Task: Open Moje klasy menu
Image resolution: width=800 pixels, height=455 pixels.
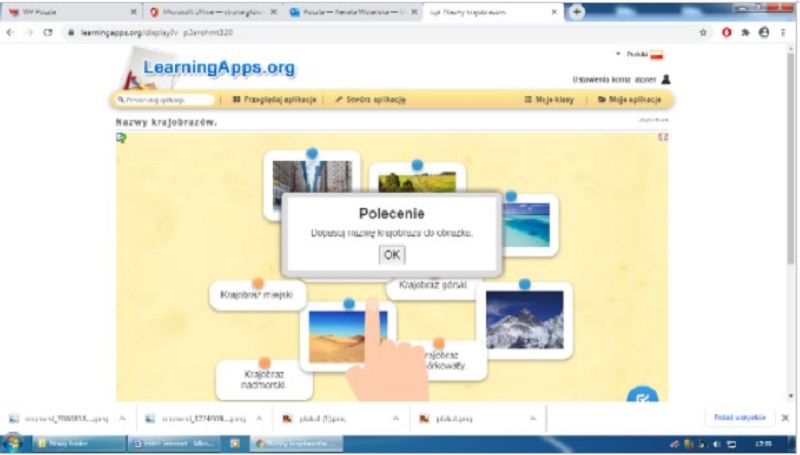Action: pos(549,99)
